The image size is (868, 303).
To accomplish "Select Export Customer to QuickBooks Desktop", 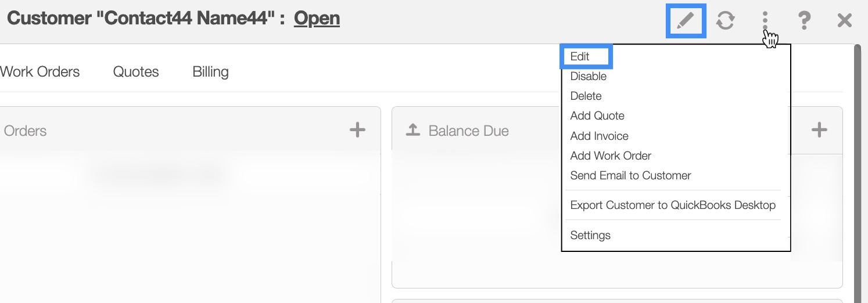I will pos(673,205).
